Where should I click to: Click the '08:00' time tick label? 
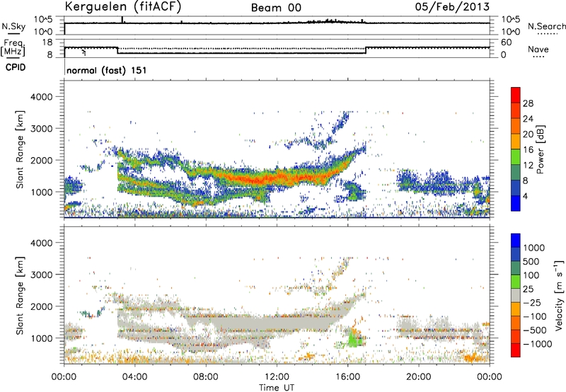[x=206, y=377]
